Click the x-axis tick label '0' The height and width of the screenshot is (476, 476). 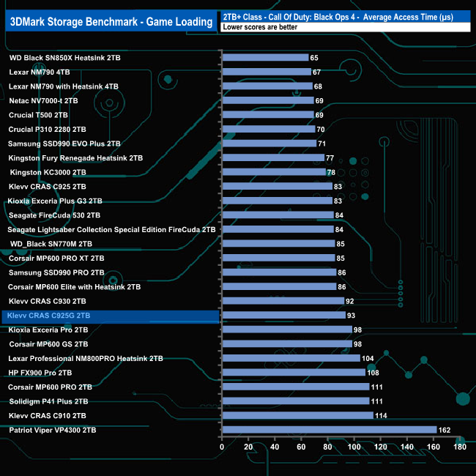[x=222, y=447]
